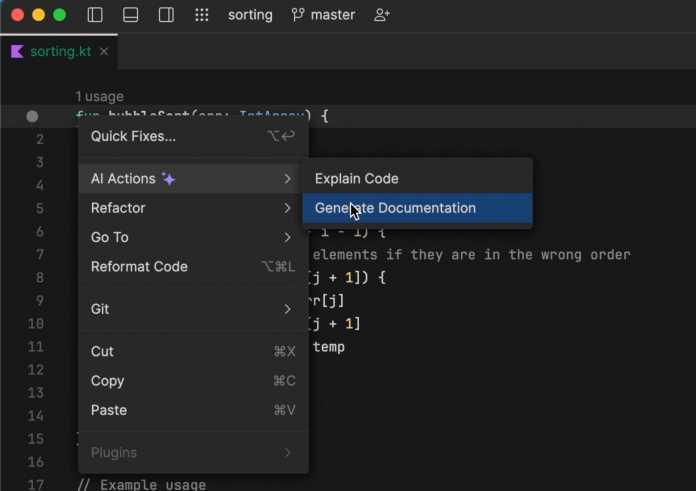The width and height of the screenshot is (696, 491).
Task: Open the grid main menu icon
Action: 202,15
